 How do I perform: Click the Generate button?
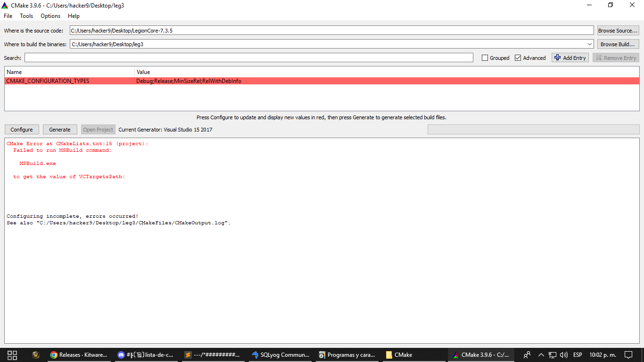point(60,130)
